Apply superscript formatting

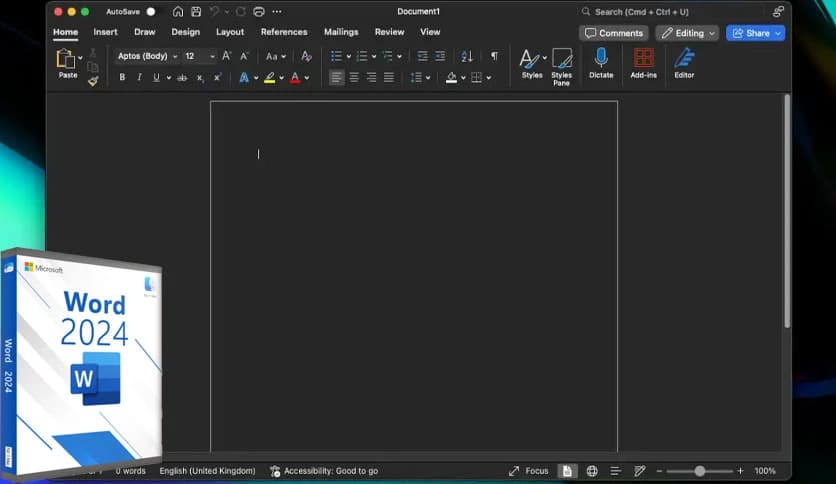[x=218, y=78]
